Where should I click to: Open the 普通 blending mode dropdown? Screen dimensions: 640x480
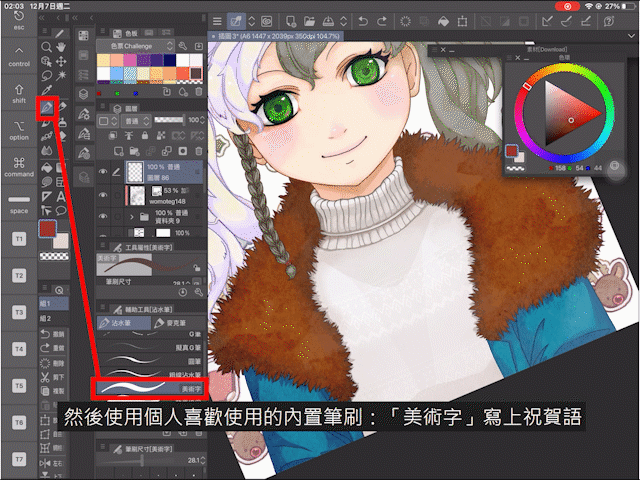tap(136, 121)
